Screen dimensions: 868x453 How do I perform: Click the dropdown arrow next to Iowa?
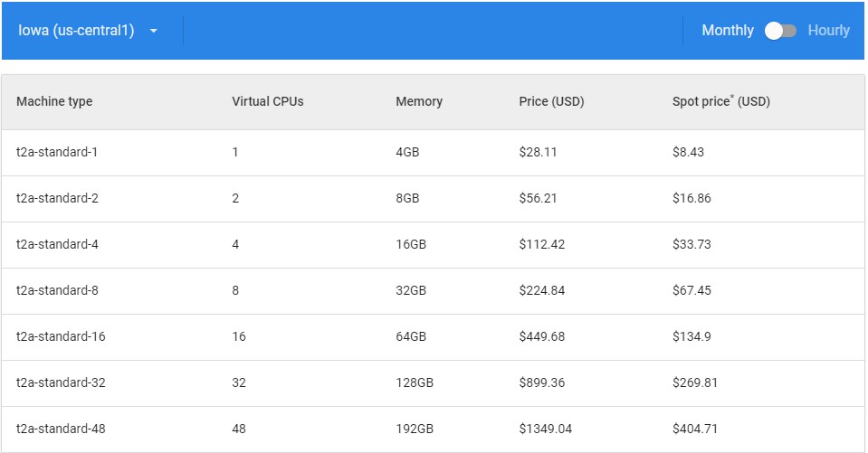[x=154, y=31]
